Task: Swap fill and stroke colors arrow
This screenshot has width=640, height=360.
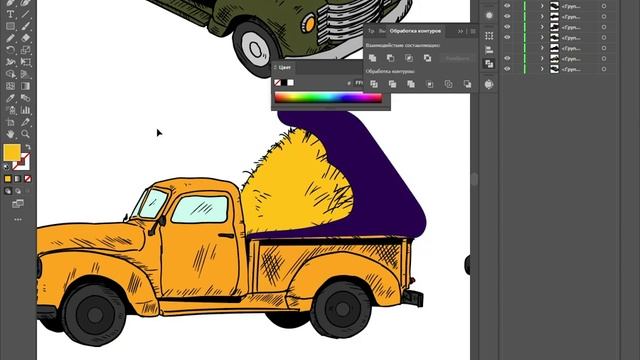Action: point(28,147)
